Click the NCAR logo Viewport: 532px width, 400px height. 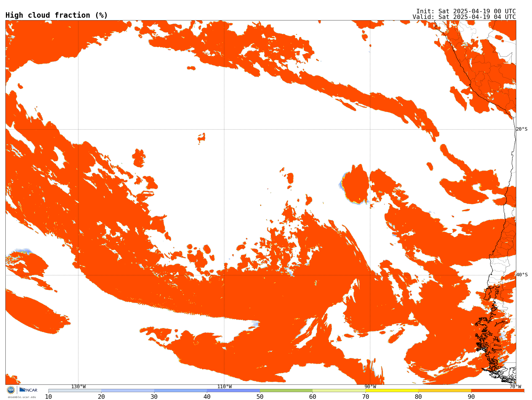tap(28, 390)
